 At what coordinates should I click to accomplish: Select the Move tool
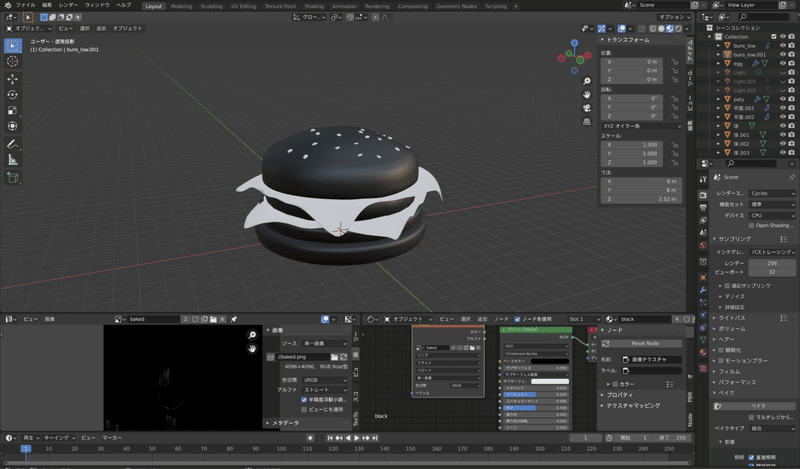(x=13, y=78)
